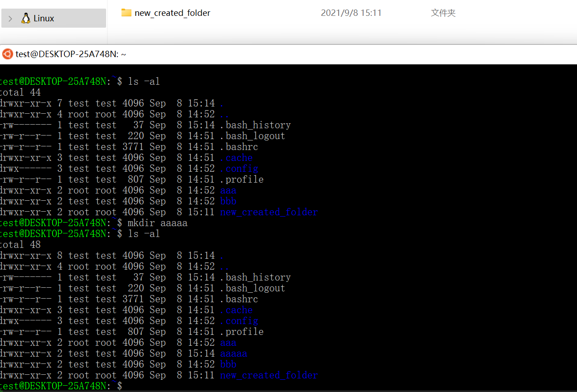This screenshot has height=392, width=577.
Task: Click the 2021/9/8 15:11 date cell
Action: click(351, 13)
